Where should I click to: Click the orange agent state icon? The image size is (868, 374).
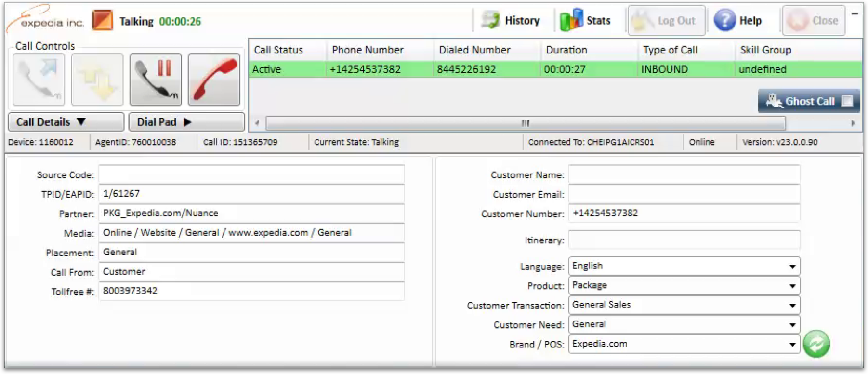(x=103, y=21)
